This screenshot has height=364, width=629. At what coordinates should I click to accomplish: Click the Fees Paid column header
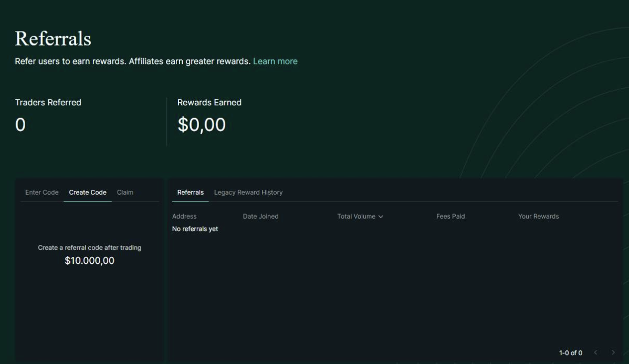(450, 217)
